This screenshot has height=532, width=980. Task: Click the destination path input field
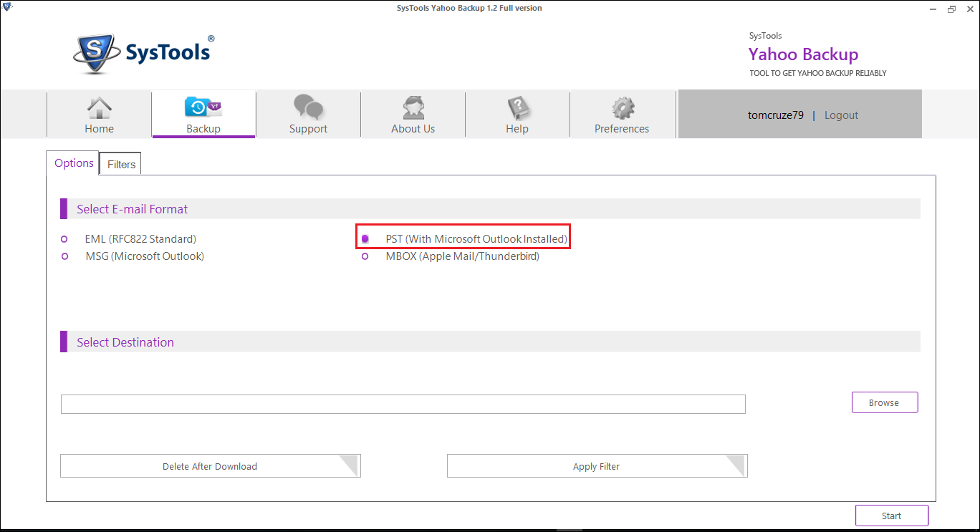click(403, 405)
